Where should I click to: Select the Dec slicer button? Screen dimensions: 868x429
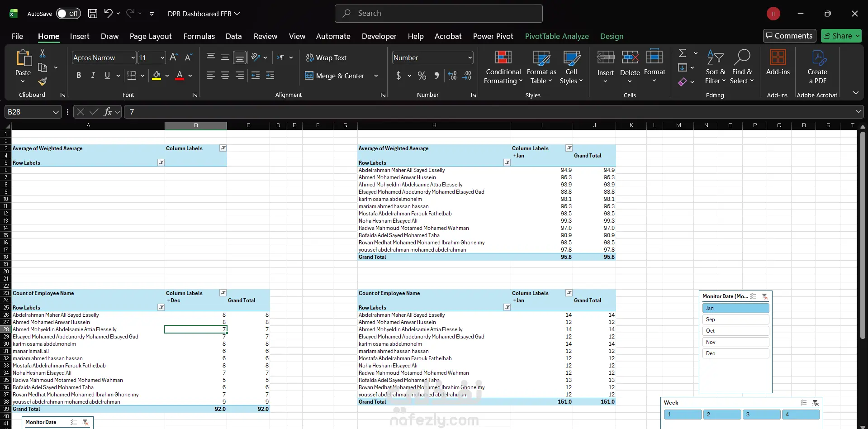coord(735,353)
